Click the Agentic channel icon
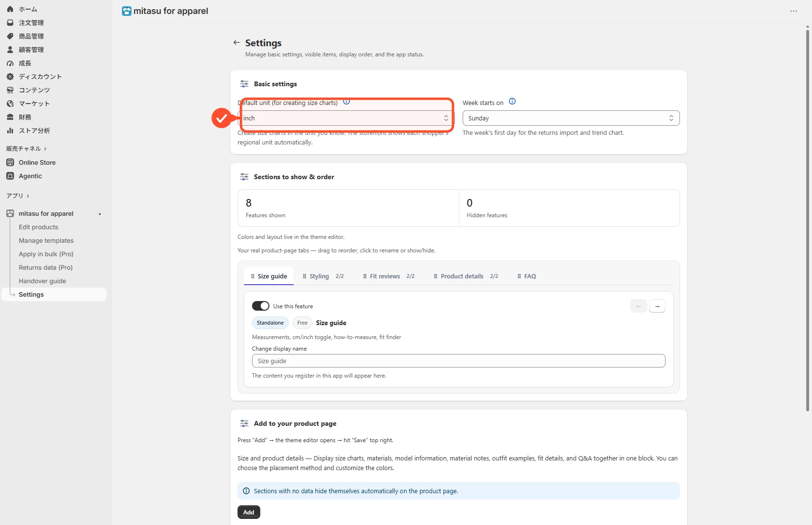812x525 pixels. [10, 176]
